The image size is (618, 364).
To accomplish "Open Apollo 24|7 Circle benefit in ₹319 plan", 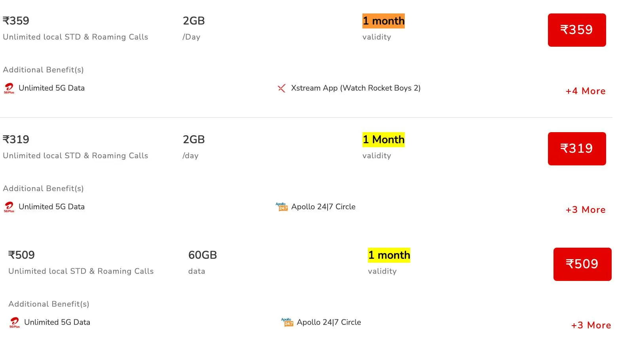I will click(323, 207).
